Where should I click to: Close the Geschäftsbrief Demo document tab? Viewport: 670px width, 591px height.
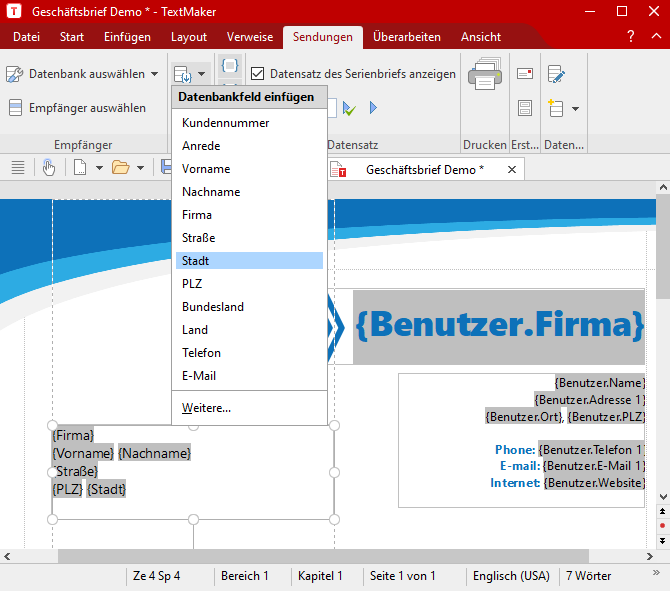coord(512,170)
